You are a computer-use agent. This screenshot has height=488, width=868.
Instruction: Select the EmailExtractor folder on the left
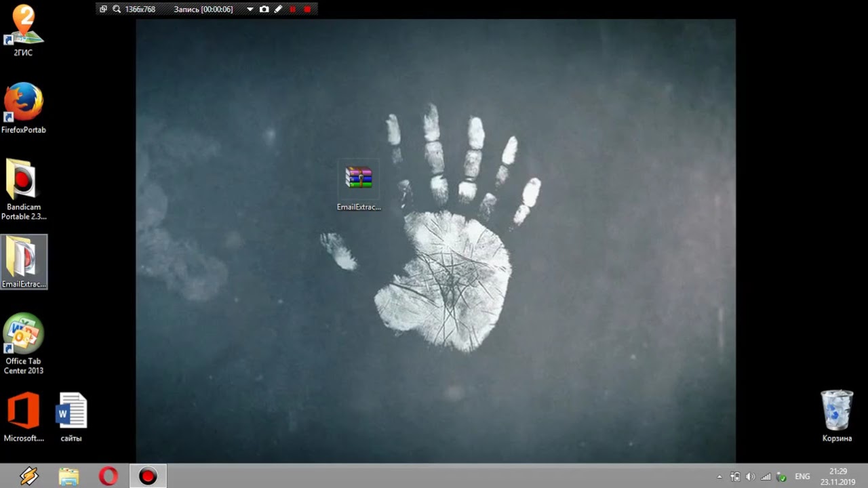(24, 262)
